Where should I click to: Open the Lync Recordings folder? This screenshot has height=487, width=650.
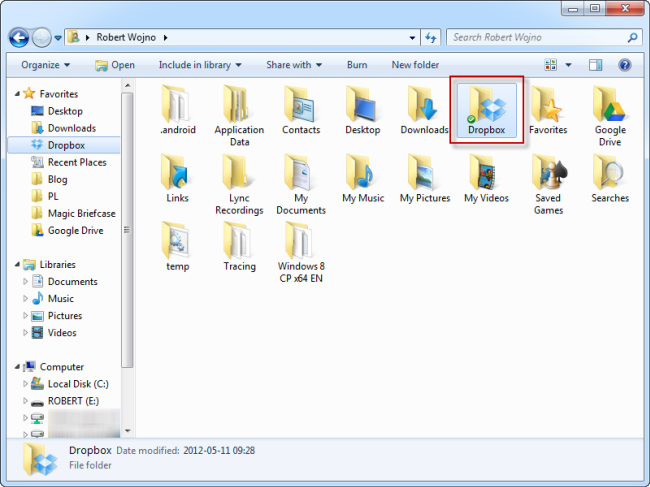coord(239,184)
